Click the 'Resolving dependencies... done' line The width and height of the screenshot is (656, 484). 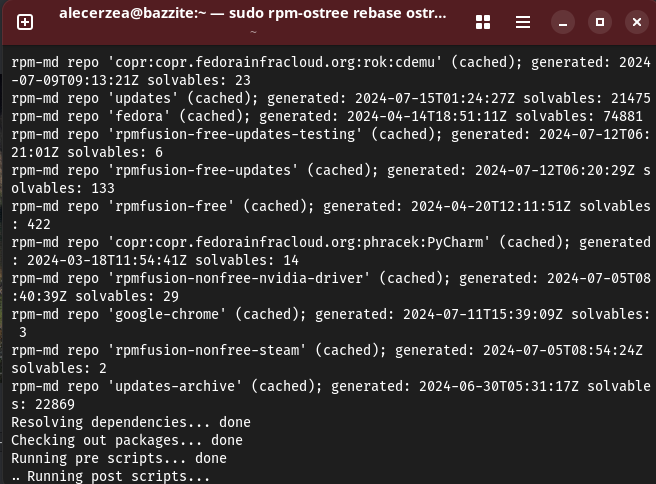[130, 422]
